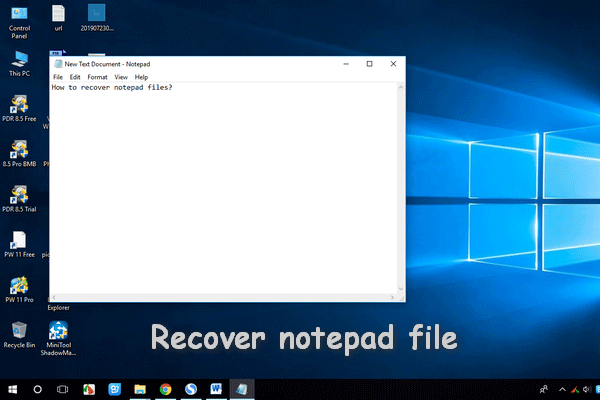600x400 pixels.
Task: Open the Edit menu in Notepad
Action: (75, 77)
